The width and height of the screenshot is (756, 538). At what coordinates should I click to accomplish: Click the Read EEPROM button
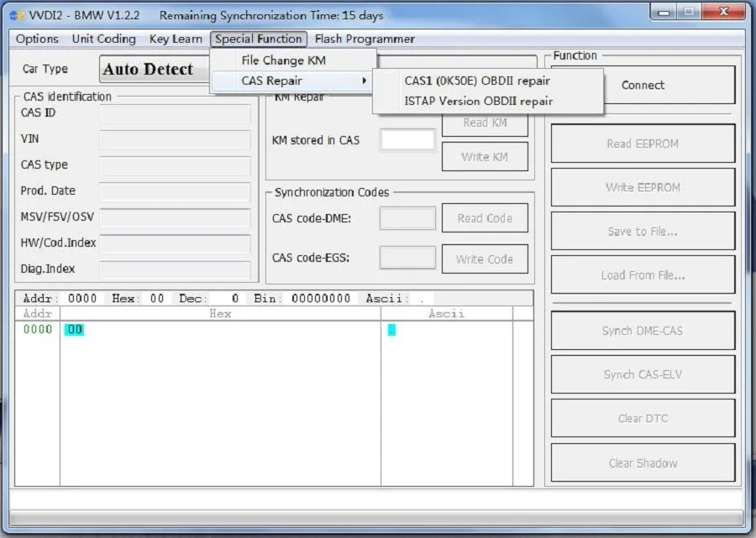[x=643, y=144]
